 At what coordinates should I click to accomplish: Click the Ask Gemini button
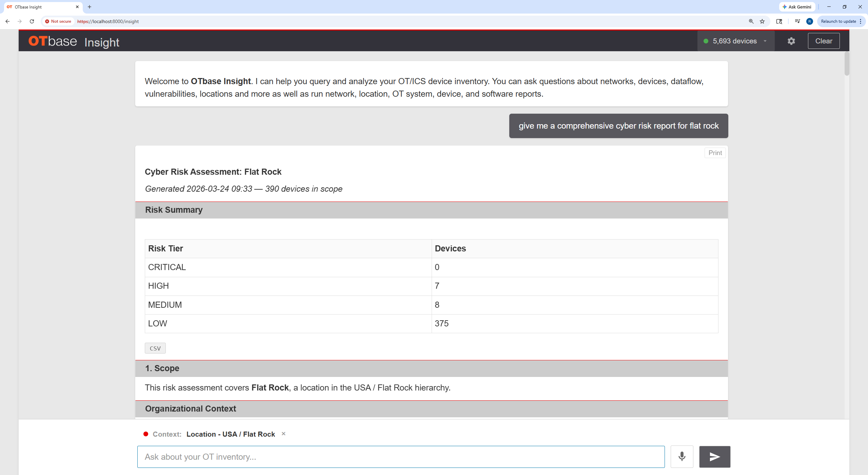click(x=797, y=7)
